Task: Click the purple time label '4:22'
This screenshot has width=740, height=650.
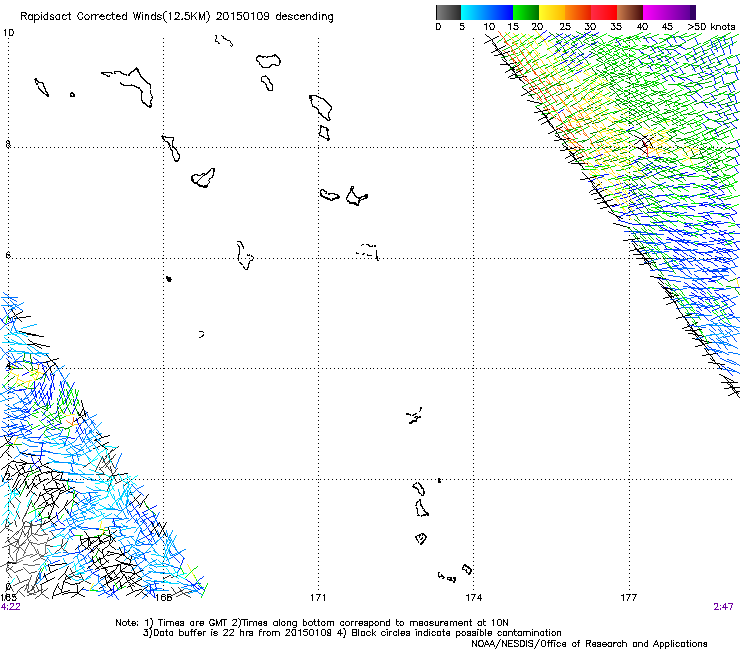Action: 10,607
